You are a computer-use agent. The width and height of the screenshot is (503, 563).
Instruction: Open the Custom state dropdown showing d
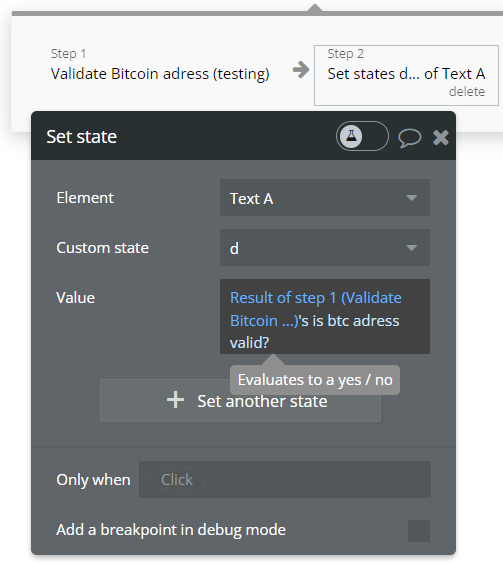[x=325, y=248]
